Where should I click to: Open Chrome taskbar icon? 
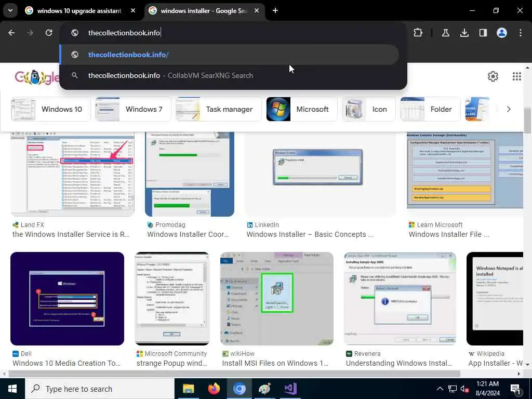click(x=239, y=389)
